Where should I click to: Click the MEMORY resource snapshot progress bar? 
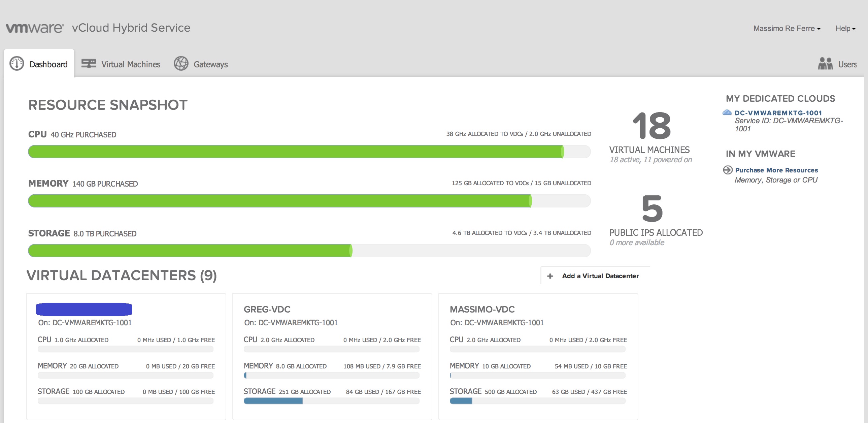(x=309, y=201)
